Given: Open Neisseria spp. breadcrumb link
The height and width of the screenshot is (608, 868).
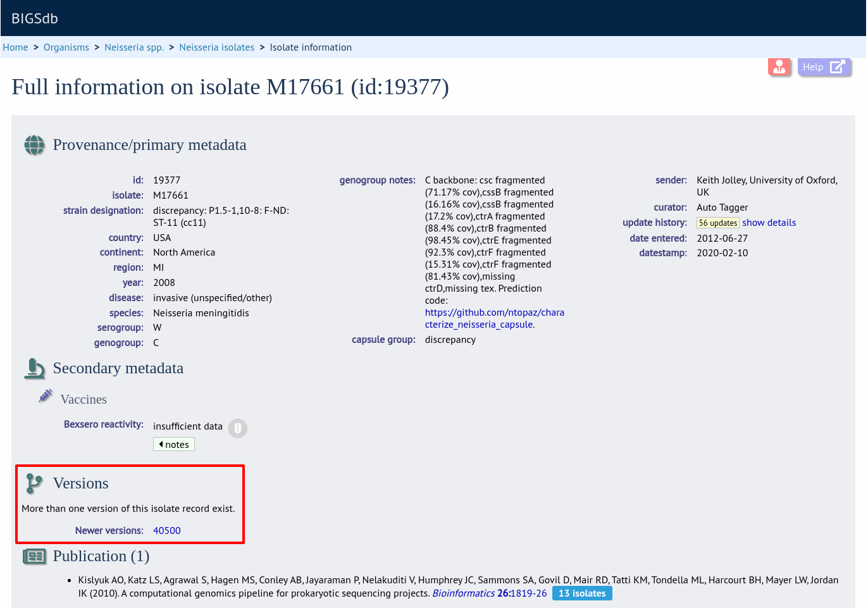Looking at the screenshot, I should [134, 47].
